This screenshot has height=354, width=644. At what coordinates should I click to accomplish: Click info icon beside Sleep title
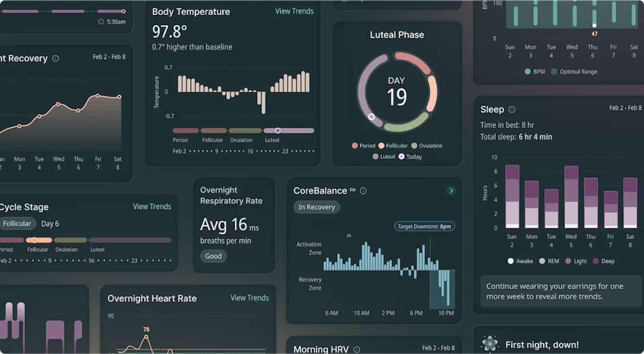click(512, 110)
